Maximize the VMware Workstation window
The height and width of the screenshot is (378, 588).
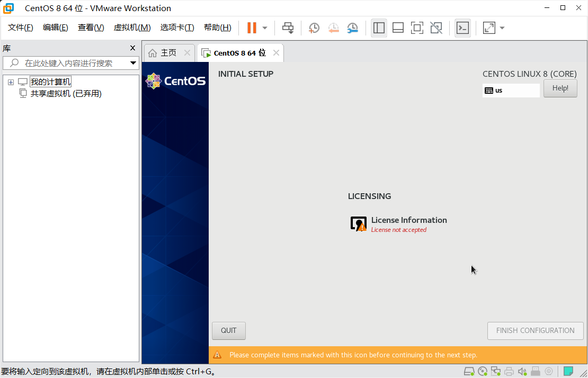pos(563,8)
